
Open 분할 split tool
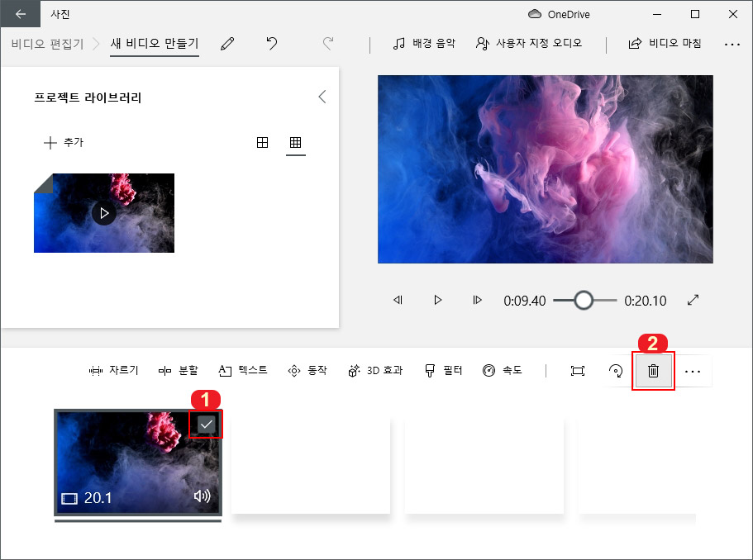[x=179, y=371]
